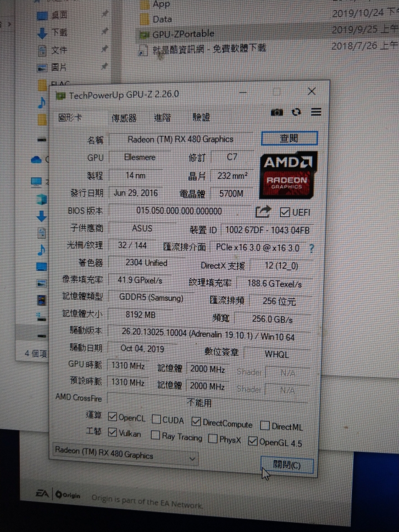The height and width of the screenshot is (532, 399).
Task: Click the OneDrive cloud icon in sidebar
Action: pyautogui.click(x=36, y=159)
